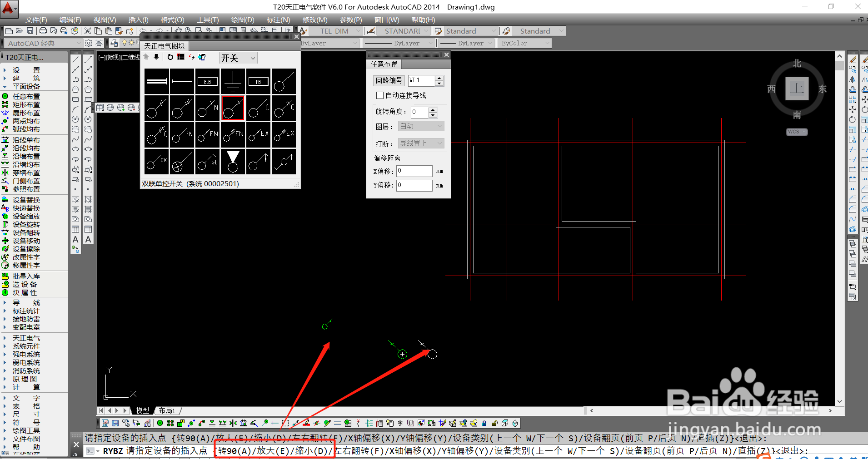Close the 天正电气图块 palette
This screenshot has height=459, width=868.
[x=297, y=37]
